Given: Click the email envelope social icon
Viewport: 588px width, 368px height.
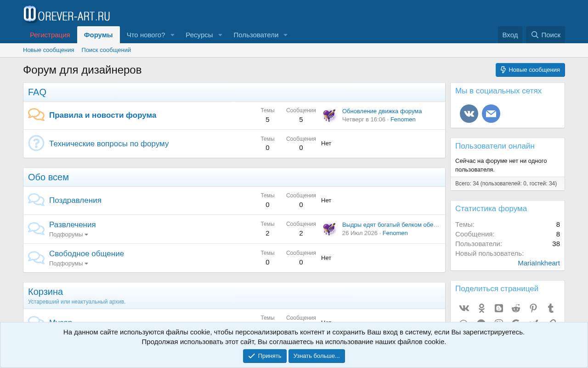Looking at the screenshot, I should [491, 114].
